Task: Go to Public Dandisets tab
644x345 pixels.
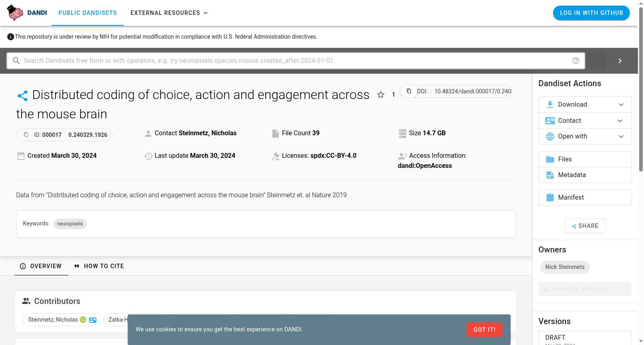Action: (88, 13)
